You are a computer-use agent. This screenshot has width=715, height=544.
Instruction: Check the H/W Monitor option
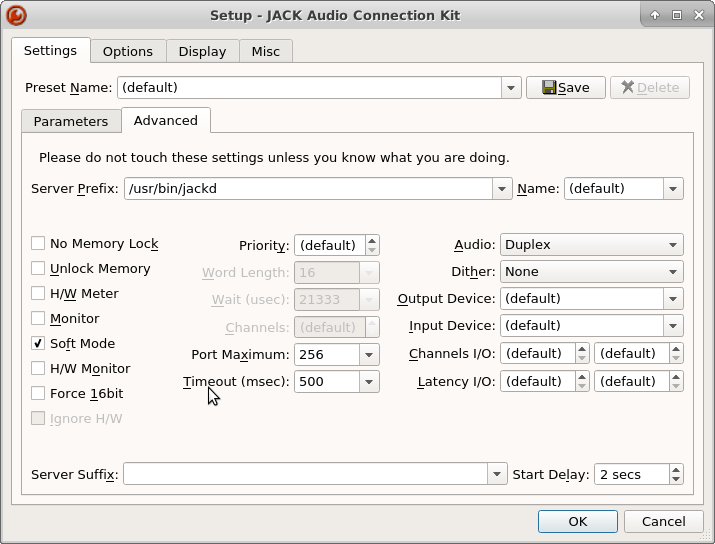(38, 369)
